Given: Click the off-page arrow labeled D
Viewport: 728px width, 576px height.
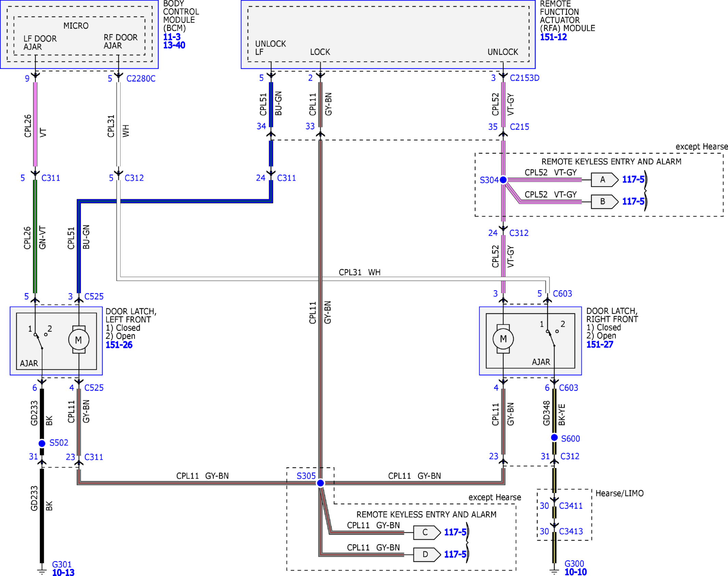Looking at the screenshot, I should click(427, 554).
